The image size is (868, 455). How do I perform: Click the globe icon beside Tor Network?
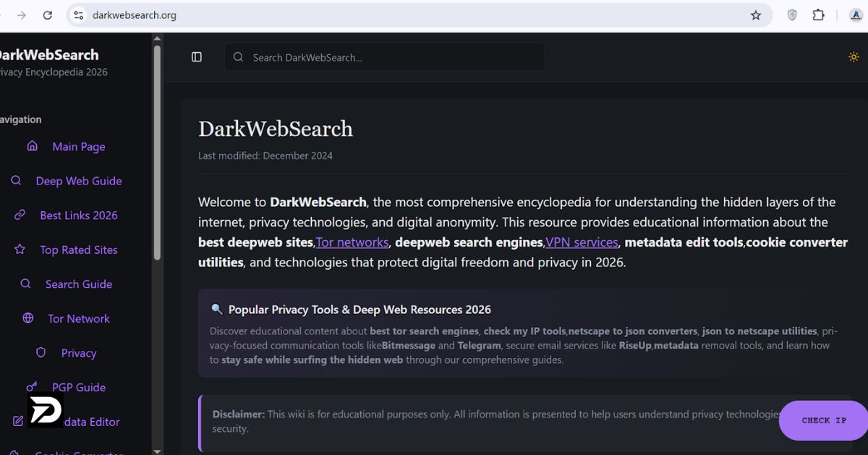point(28,318)
